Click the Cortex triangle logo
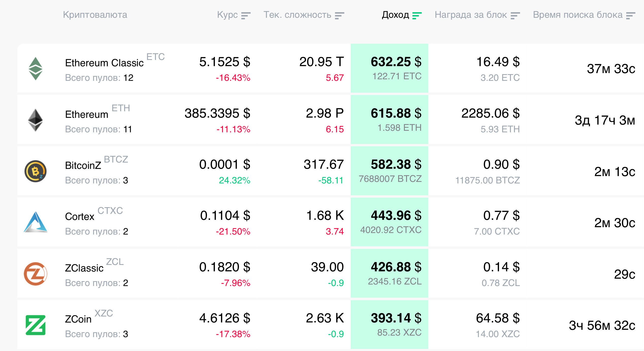Image resolution: width=644 pixels, height=351 pixels. point(36,222)
